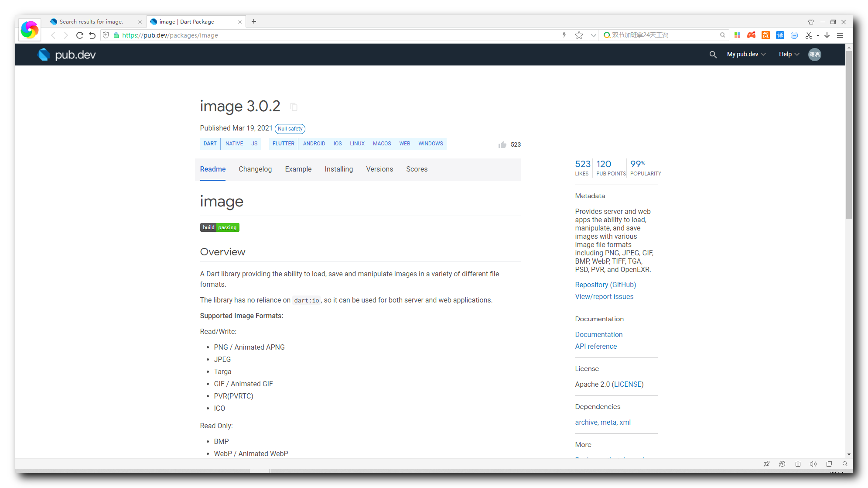Close the 'image | Dart Package' tab
Screen dimensions: 868x488
pos(240,22)
